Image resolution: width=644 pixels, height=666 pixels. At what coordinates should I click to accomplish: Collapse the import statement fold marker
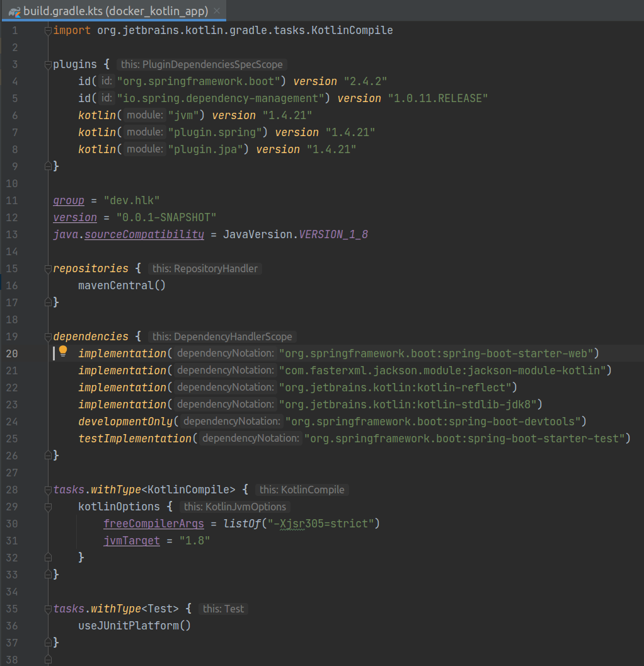47,30
